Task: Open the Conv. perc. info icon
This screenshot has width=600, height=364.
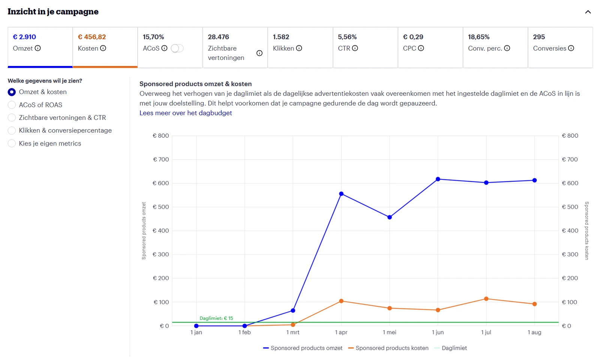Action: pyautogui.click(x=507, y=48)
